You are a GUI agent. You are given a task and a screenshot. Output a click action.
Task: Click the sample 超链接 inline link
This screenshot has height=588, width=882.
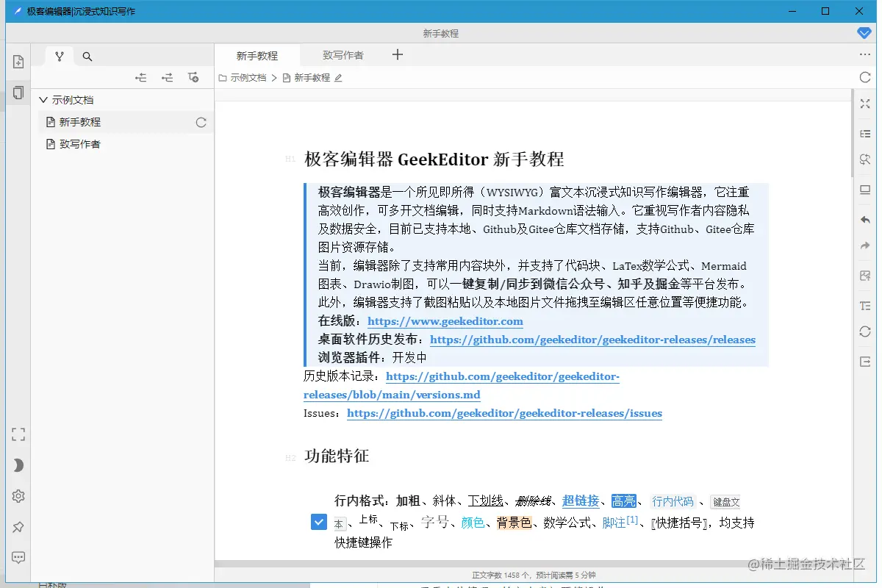(x=581, y=501)
